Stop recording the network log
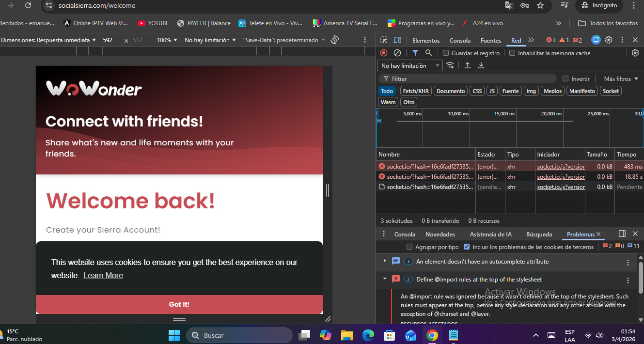Screen dimensions: 644x344 384,53
